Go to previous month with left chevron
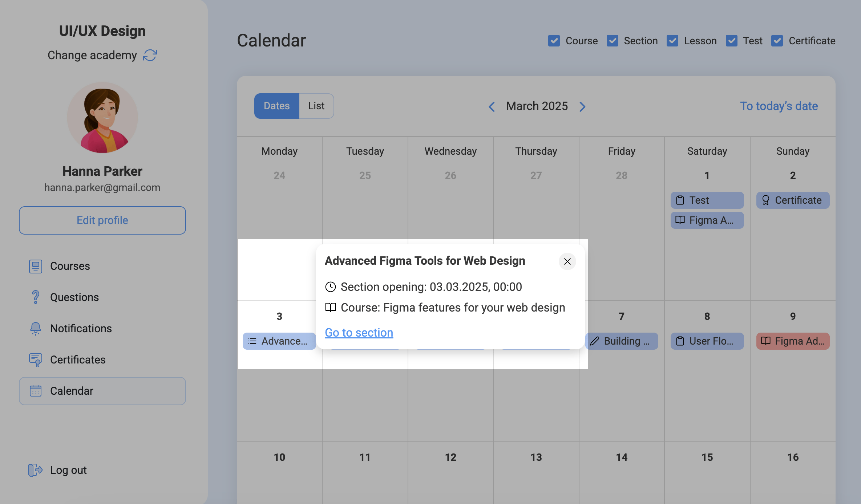861x504 pixels. click(492, 107)
